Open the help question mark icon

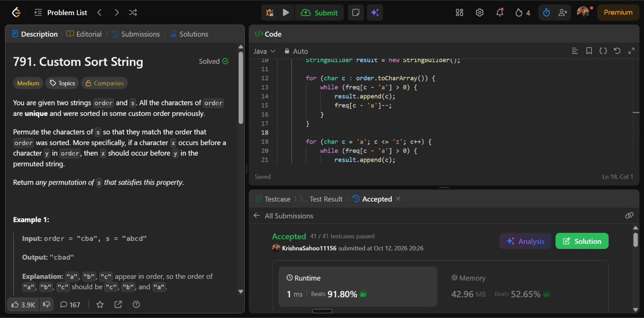136,305
